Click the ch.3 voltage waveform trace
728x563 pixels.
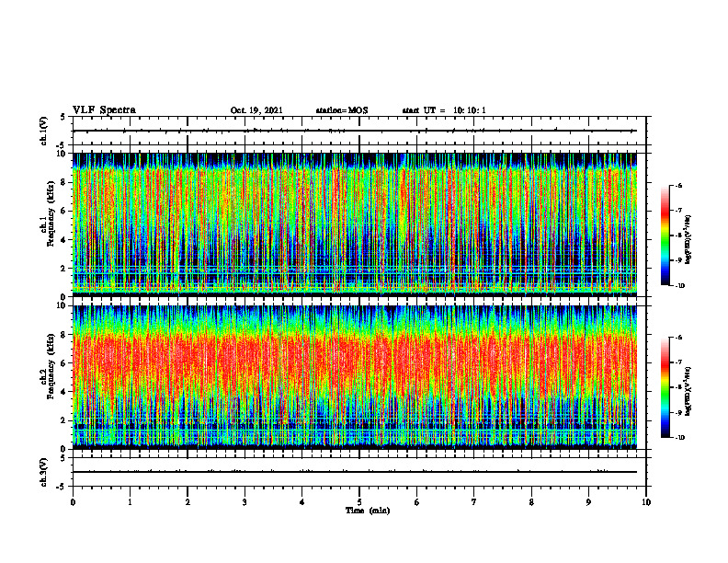tap(355, 472)
